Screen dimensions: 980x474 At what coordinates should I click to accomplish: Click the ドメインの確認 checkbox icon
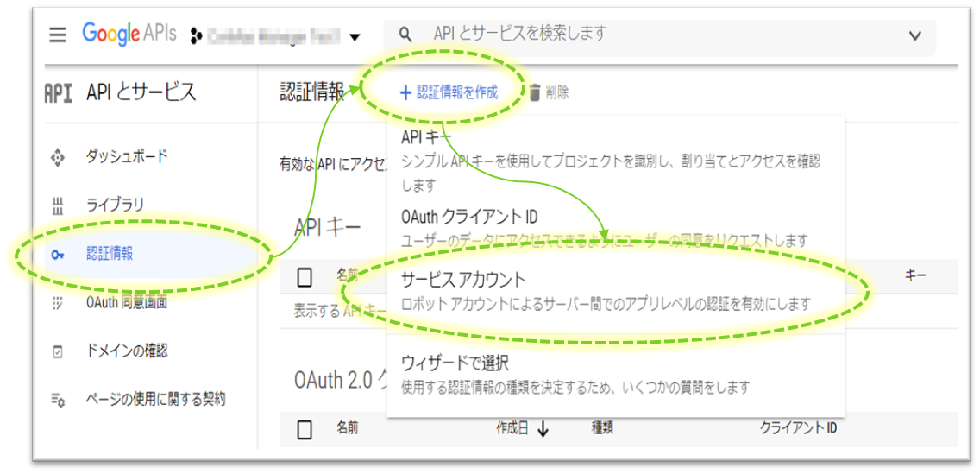(x=58, y=351)
